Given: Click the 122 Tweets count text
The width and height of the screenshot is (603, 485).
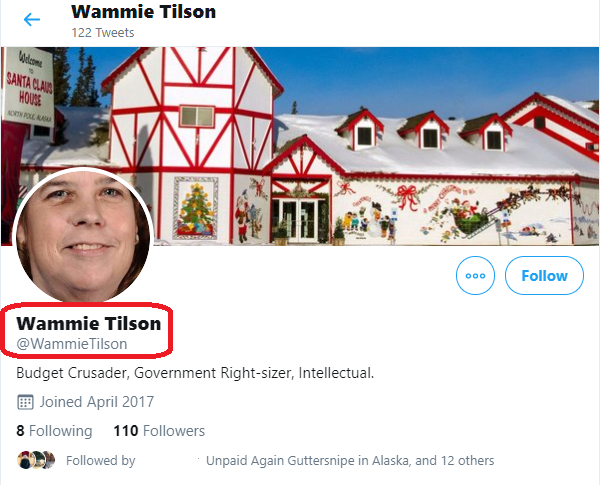Looking at the screenshot, I should [x=103, y=33].
